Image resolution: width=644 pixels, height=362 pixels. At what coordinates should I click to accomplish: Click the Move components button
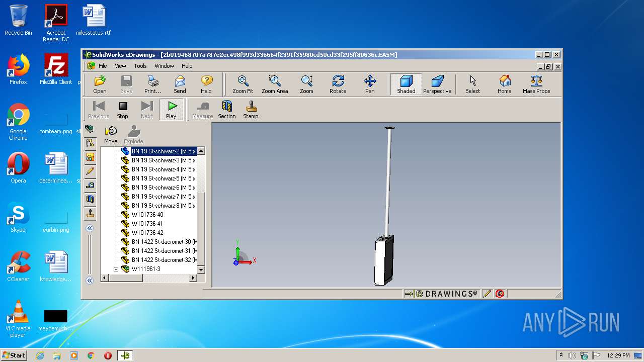point(111,135)
